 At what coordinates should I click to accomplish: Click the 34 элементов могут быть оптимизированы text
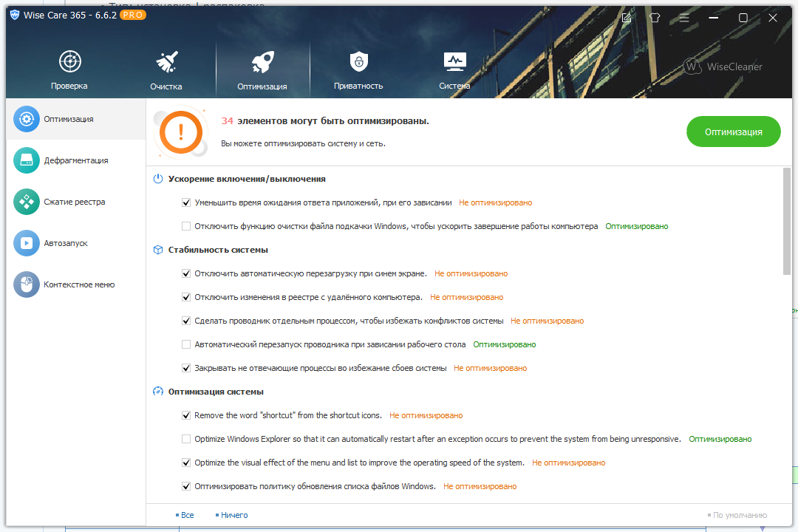(x=325, y=121)
